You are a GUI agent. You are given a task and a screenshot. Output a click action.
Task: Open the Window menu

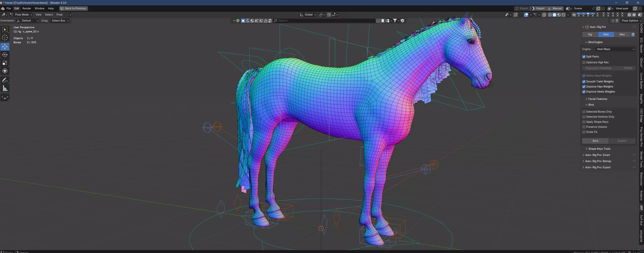coord(39,8)
